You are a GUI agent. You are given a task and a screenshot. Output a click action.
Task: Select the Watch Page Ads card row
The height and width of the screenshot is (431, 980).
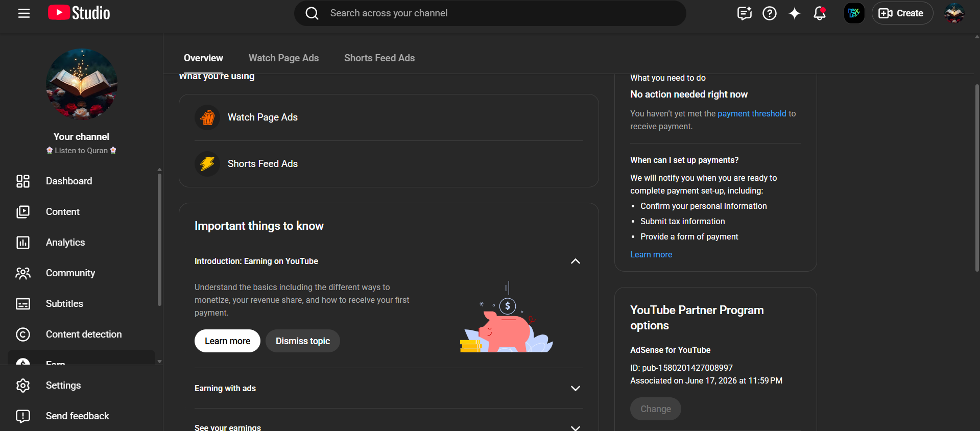(389, 117)
